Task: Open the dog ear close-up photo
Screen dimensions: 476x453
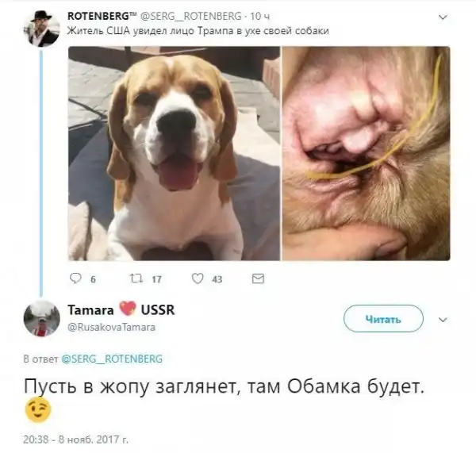Action: (366, 153)
